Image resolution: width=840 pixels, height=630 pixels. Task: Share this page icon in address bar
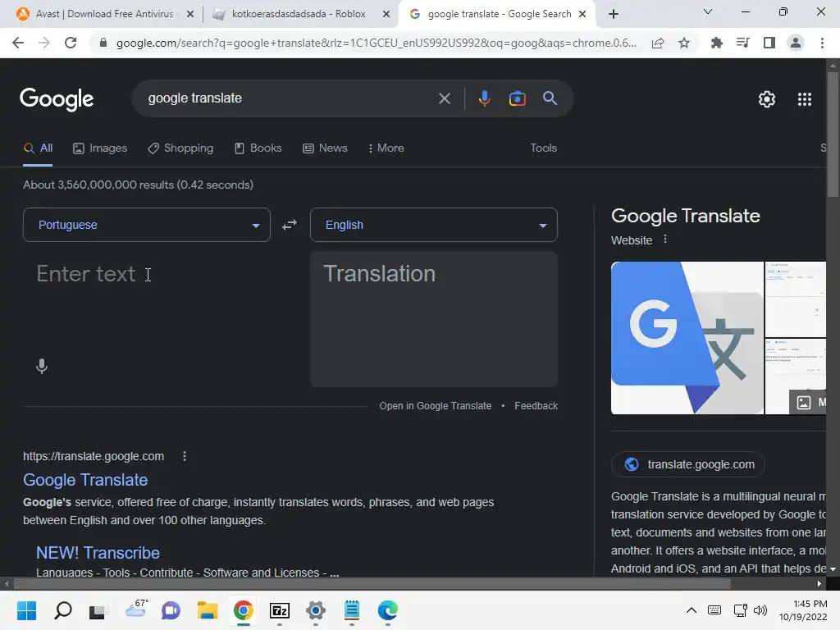tap(658, 43)
